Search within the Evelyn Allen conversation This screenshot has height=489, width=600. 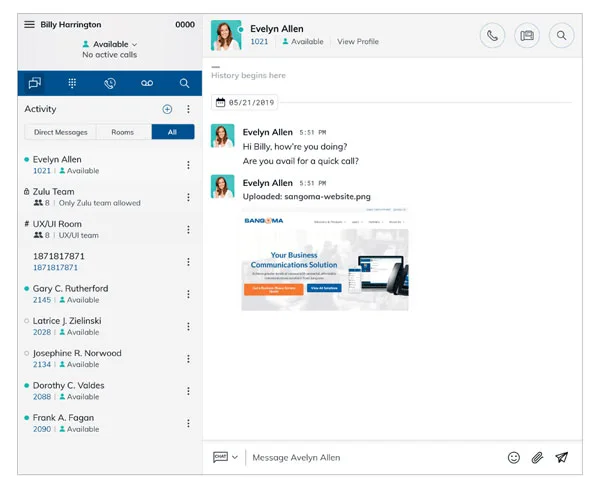pyautogui.click(x=562, y=36)
